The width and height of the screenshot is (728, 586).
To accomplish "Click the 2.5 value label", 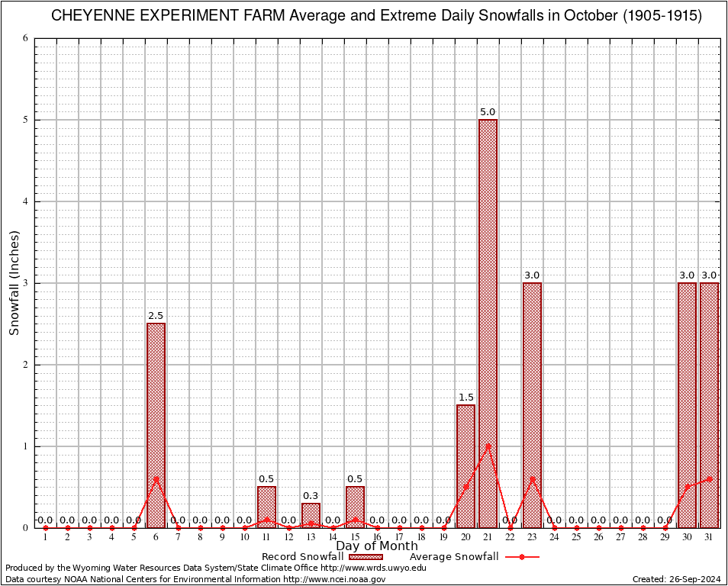I will click(x=156, y=316).
